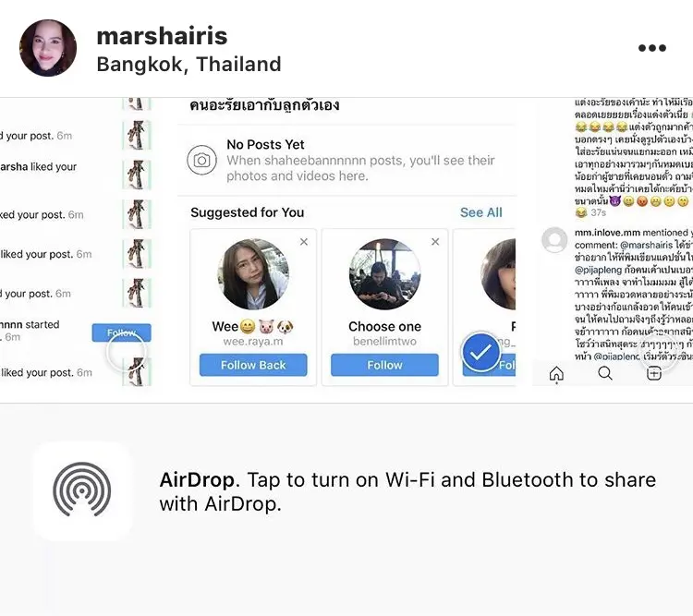The width and height of the screenshot is (693, 616).
Task: Open the search magnifier icon
Action: (605, 373)
